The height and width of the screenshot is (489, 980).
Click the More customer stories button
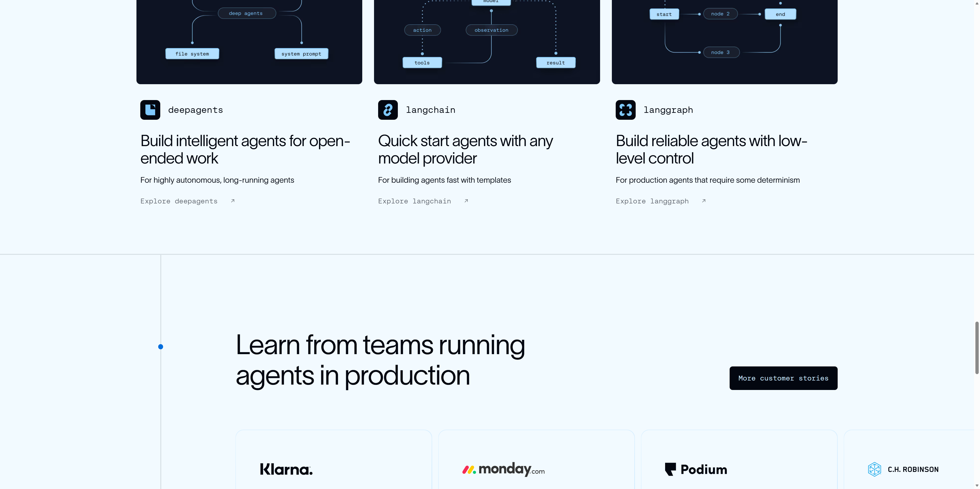point(783,378)
